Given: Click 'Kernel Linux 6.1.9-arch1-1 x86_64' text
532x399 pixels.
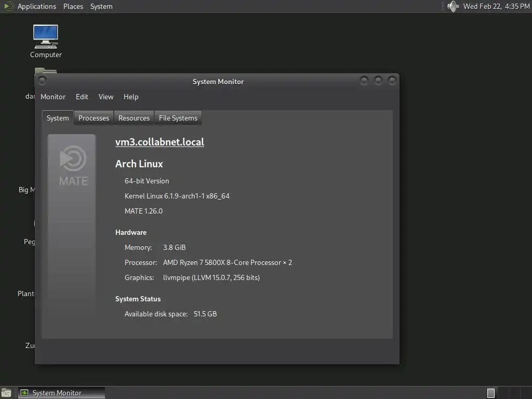Looking at the screenshot, I should click(177, 196).
